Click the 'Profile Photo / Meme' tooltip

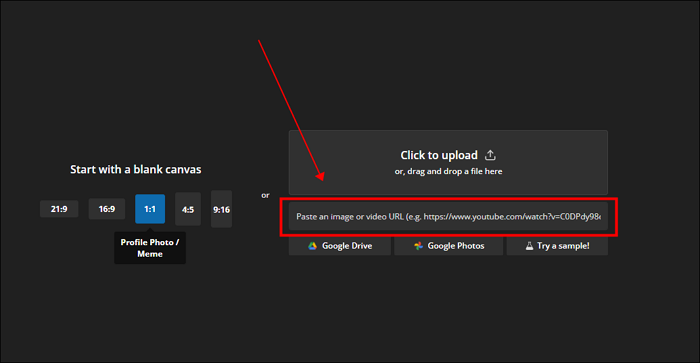(150, 248)
